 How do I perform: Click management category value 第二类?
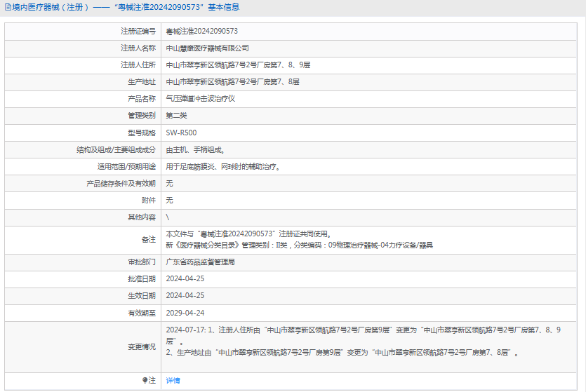point(176,116)
